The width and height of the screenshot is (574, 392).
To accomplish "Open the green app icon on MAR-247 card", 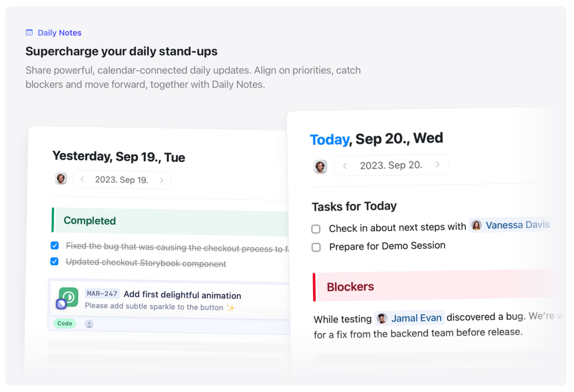I will click(69, 297).
